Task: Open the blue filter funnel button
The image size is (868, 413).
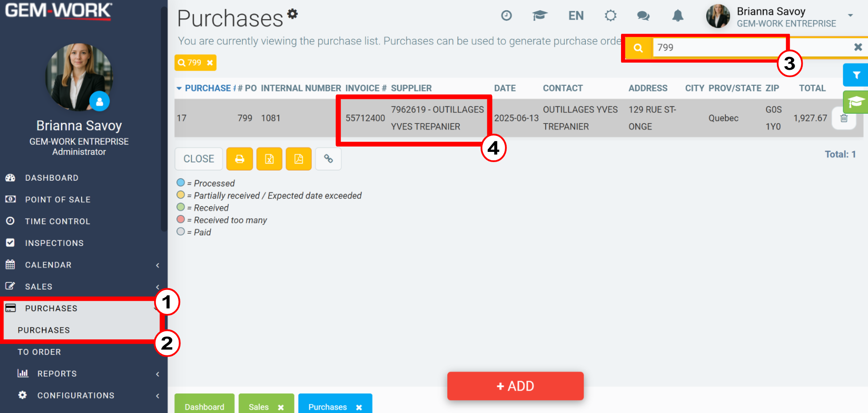Action: coord(856,75)
